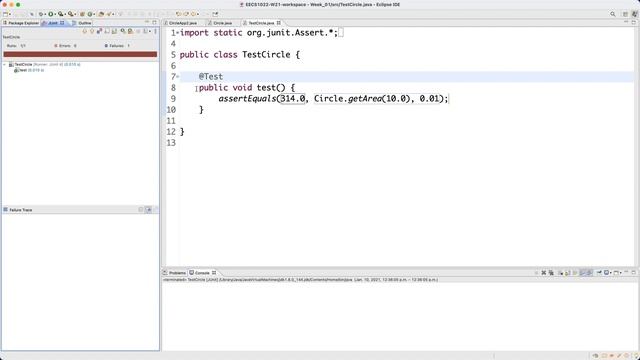Click the editor vertical scrollbar
The image size is (640, 360).
coord(637,147)
